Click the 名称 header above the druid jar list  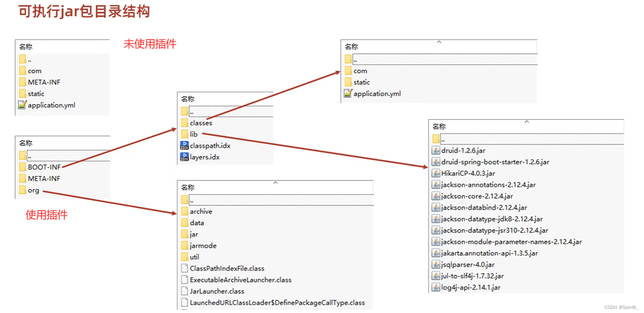coord(439,126)
